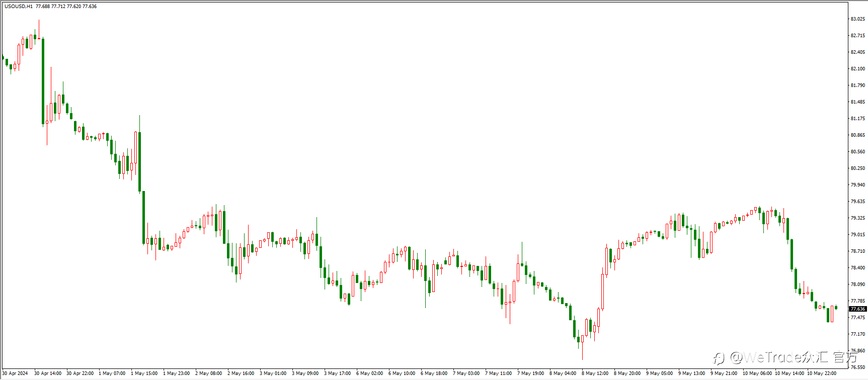Viewport: 868px width, 380px height.
Task: Select the 1 May 23:00 time label
Action: 177,373
